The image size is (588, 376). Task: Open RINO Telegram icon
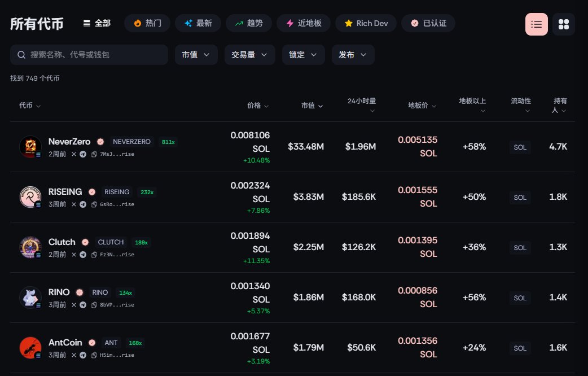(83, 305)
